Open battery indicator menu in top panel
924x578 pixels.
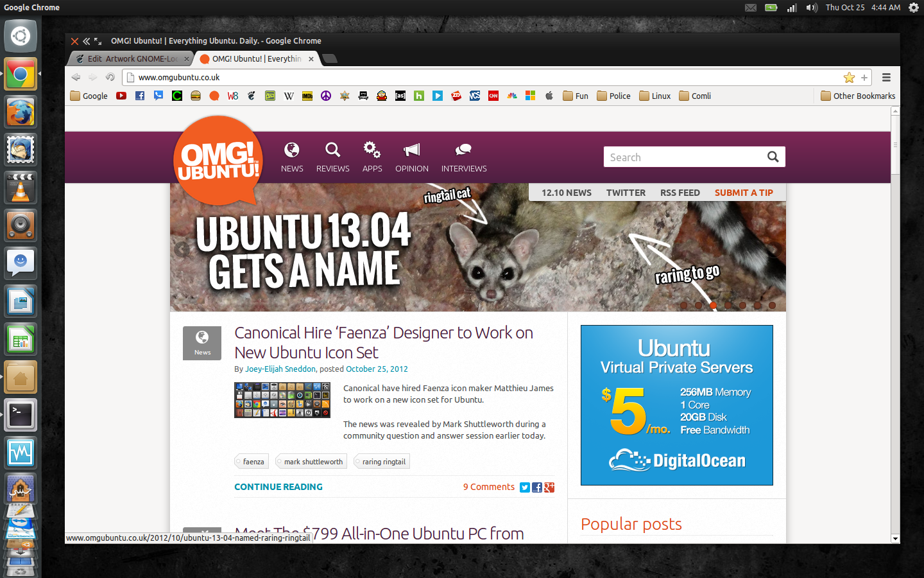[x=771, y=8]
